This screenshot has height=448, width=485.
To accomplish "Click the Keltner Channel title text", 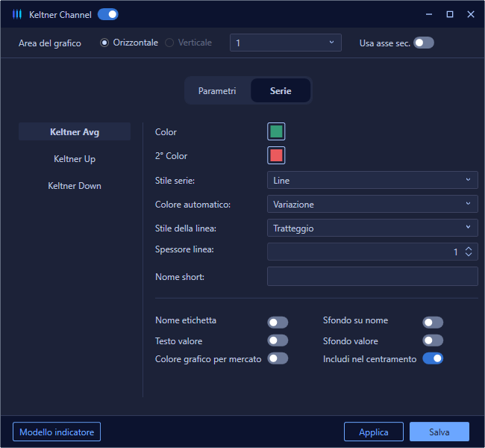I will coord(60,14).
